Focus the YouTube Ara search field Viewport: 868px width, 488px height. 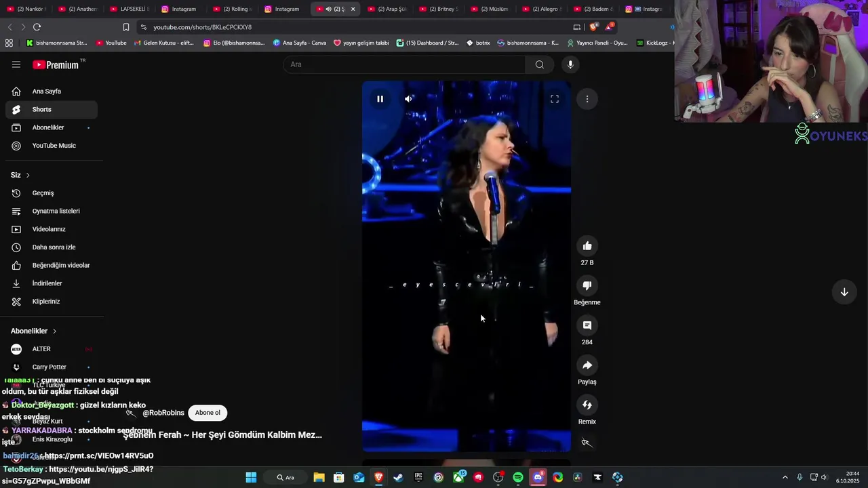405,64
